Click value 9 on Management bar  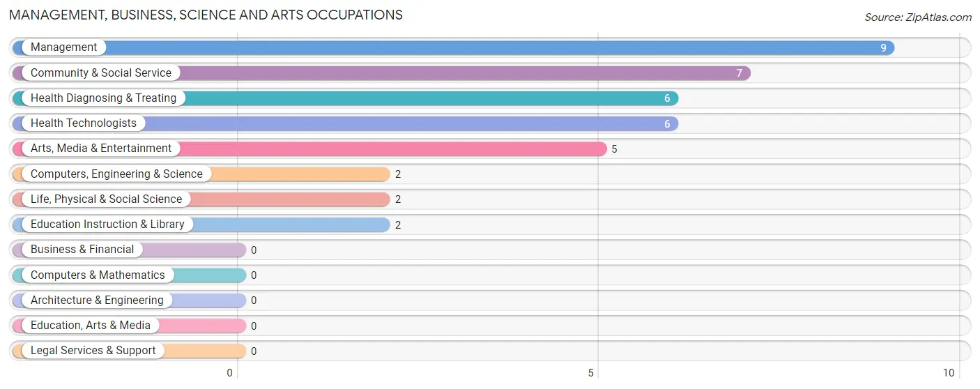coord(883,48)
